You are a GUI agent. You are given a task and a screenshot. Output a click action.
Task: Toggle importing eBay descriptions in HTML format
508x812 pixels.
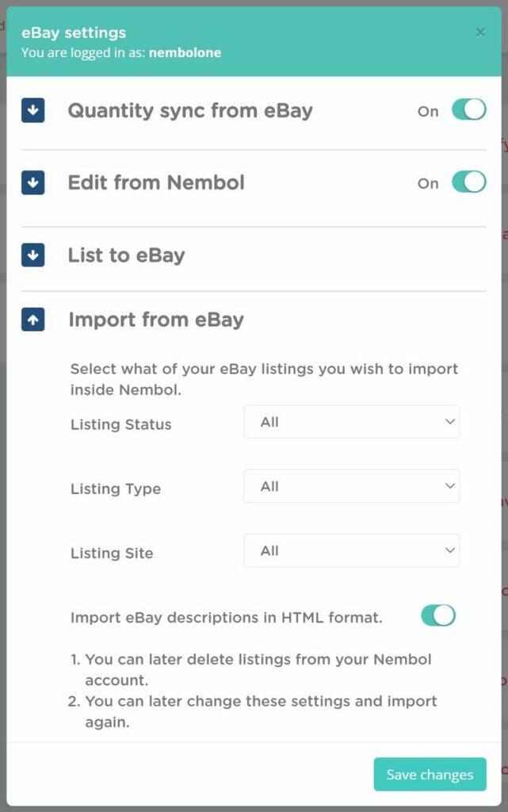click(x=437, y=615)
